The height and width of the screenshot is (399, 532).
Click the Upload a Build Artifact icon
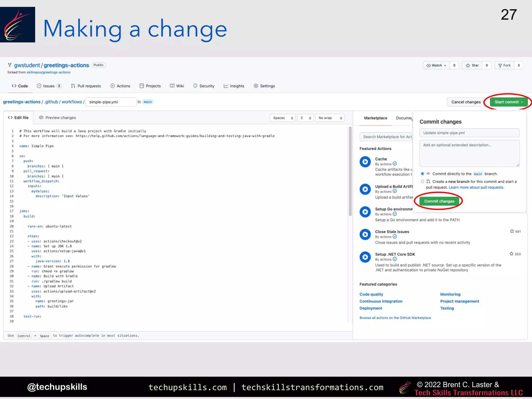tap(365, 189)
